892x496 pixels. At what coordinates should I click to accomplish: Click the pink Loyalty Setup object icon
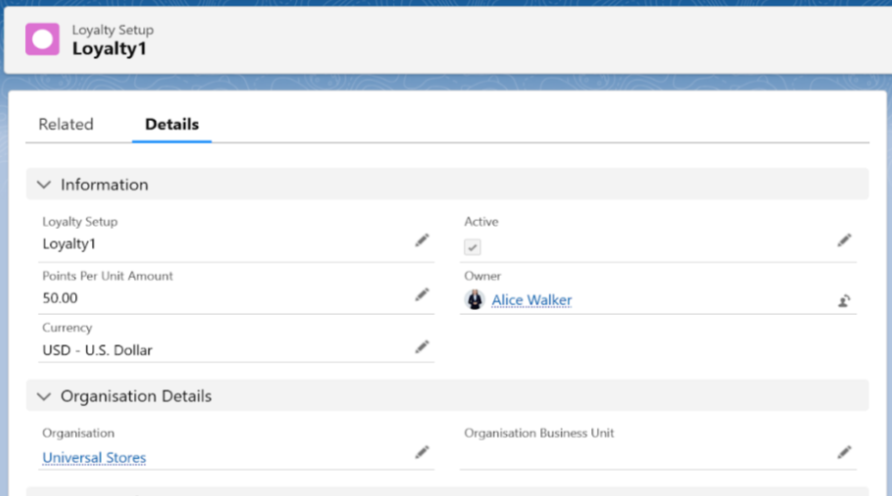tap(42, 39)
